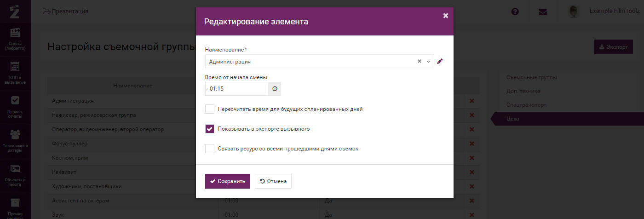The width and height of the screenshot is (644, 219).
Task: Close the Редактирование элемента dialog
Action: click(x=445, y=16)
